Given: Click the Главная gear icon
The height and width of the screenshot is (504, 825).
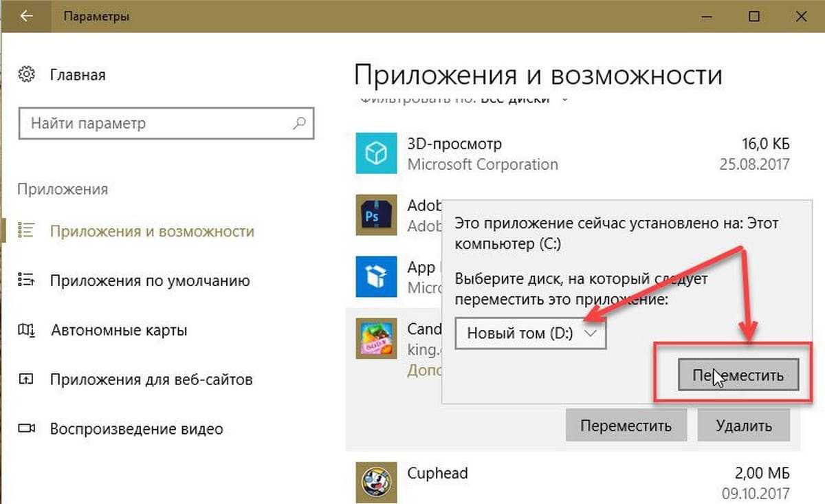Looking at the screenshot, I should pyautogui.click(x=27, y=74).
